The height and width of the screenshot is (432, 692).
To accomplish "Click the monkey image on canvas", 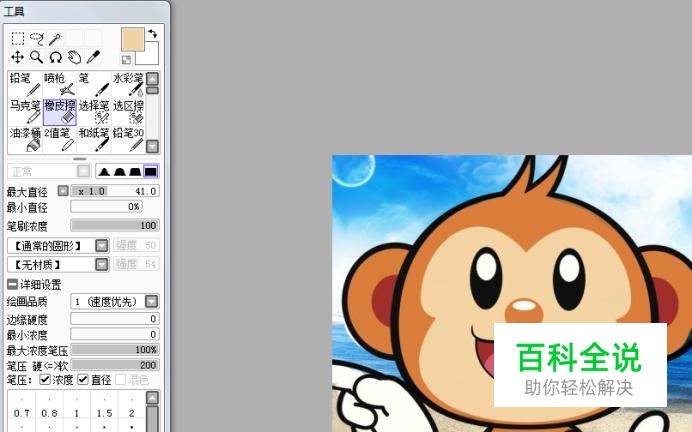I will click(x=512, y=293).
